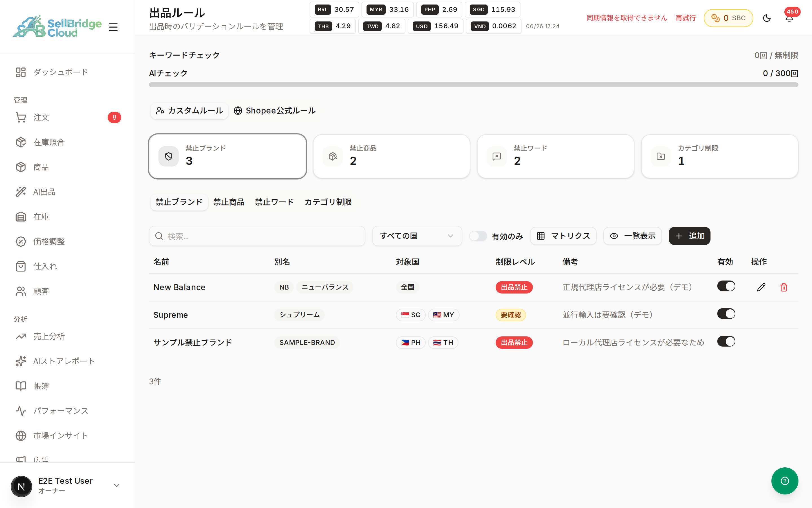Viewport: 812px width, 508px height.
Task: Click the 全国 chip for New Balance
Action: click(407, 287)
